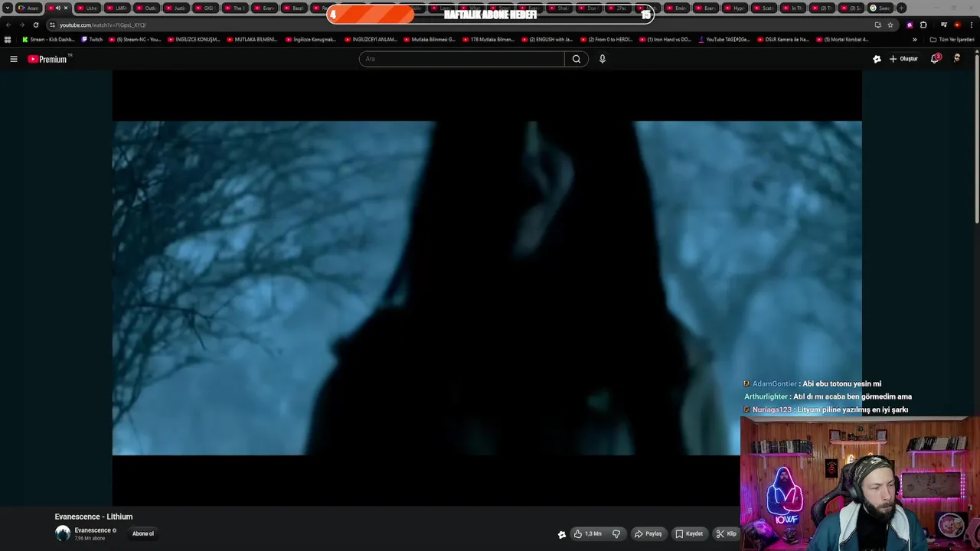Switch to the Anan tab
This screenshot has width=980, height=551.
pos(28,8)
